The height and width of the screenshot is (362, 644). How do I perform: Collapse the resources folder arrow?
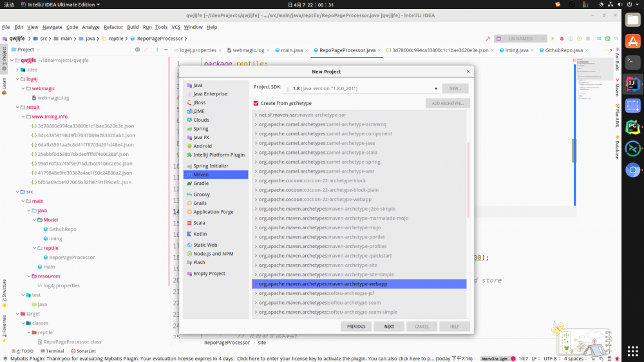[x=29, y=276]
